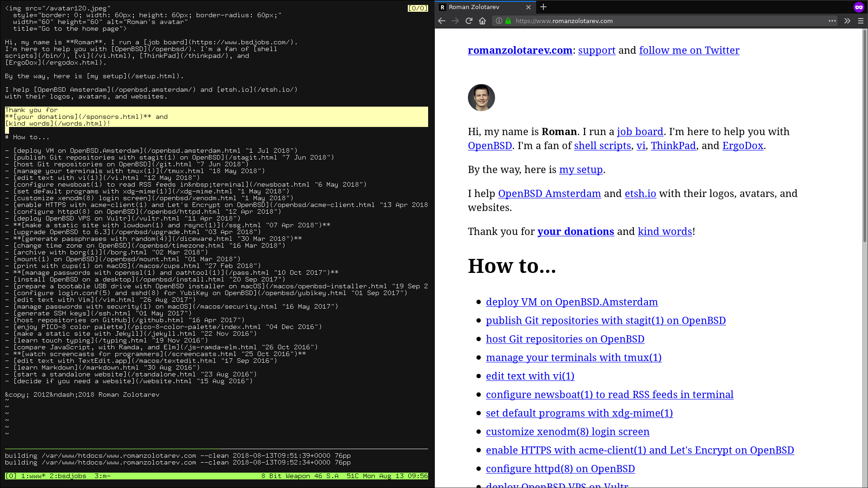This screenshot has width=868, height=488.
Task: Click the private browsing mask icon
Action: click(859, 7)
